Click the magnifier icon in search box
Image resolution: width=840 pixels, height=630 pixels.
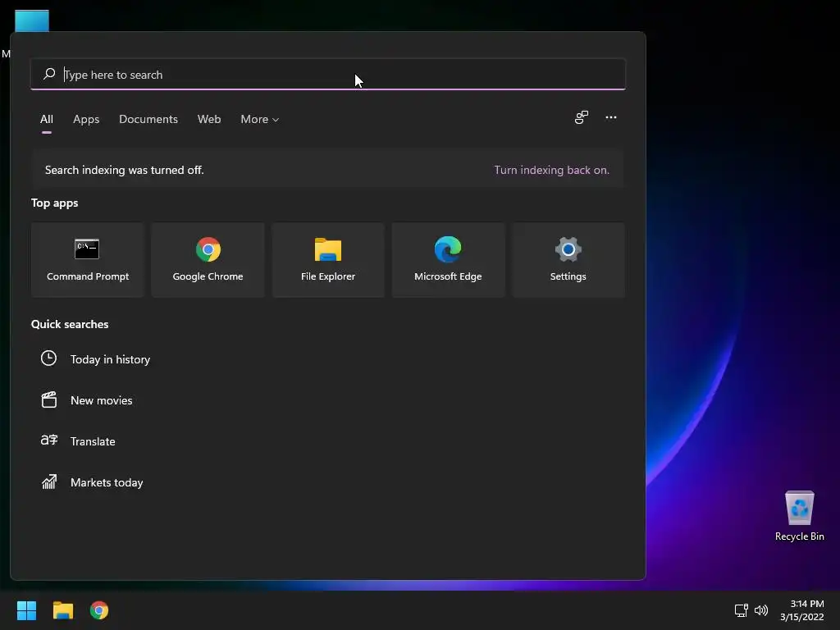pyautogui.click(x=49, y=73)
